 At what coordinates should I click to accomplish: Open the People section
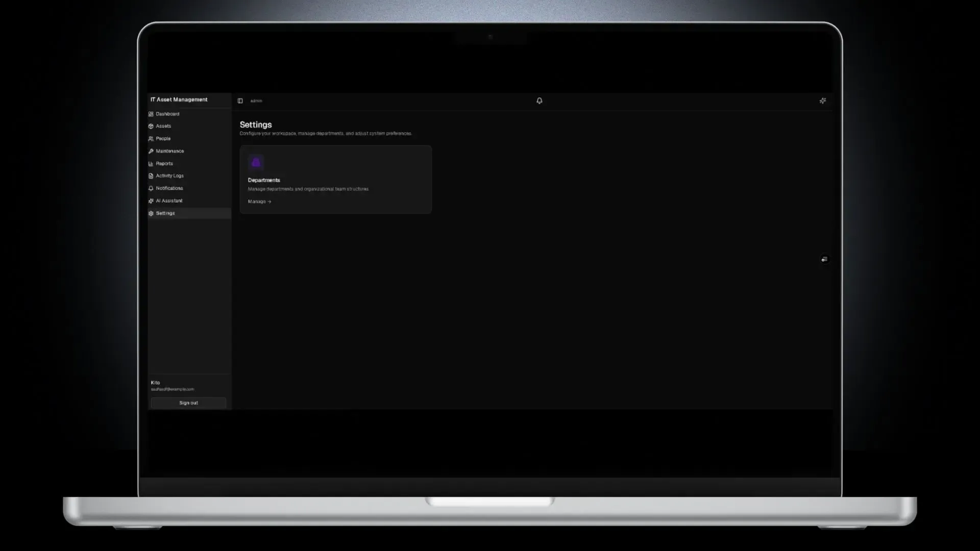coord(189,139)
